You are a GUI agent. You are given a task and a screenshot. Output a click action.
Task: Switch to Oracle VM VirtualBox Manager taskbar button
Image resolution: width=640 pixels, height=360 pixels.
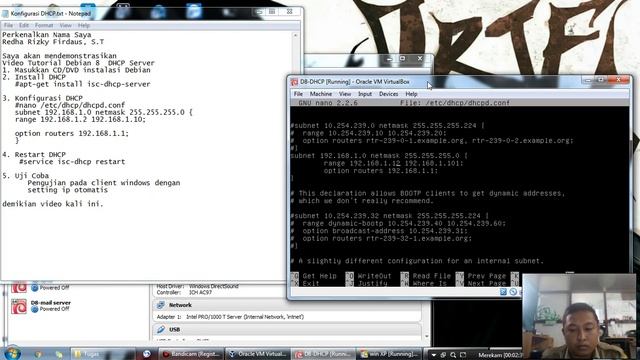[258, 354]
